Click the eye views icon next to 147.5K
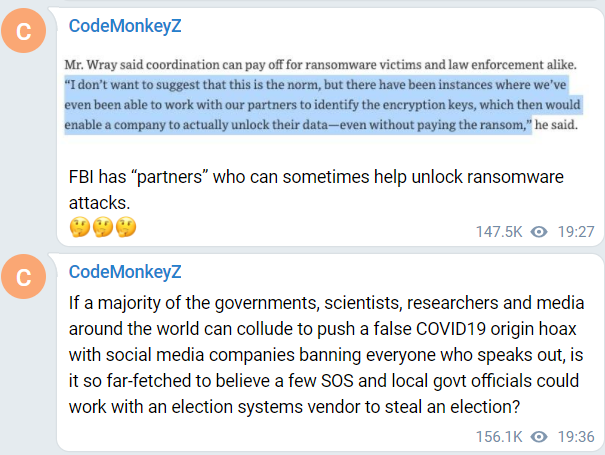 pyautogui.click(x=539, y=231)
